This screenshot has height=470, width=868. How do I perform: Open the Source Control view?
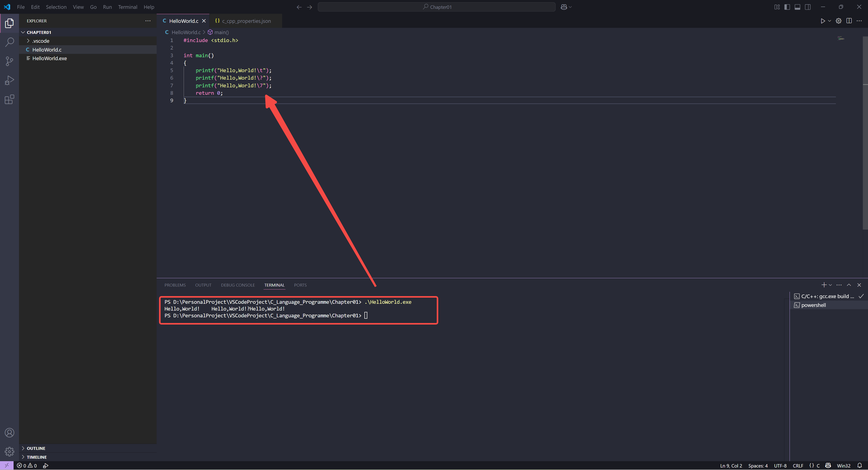tap(9, 61)
